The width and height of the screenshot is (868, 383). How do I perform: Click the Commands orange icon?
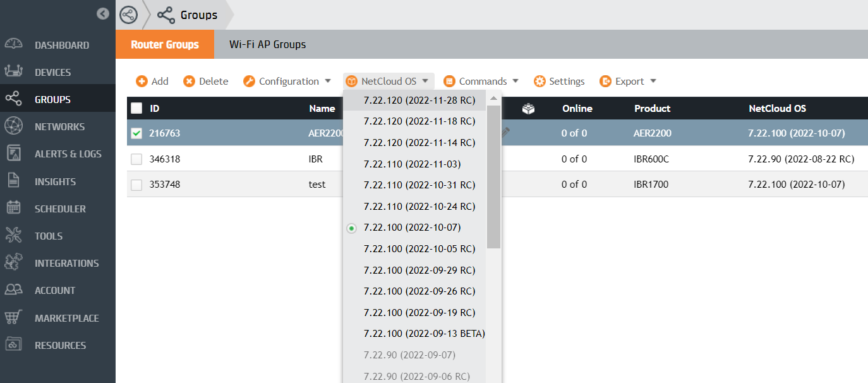(x=449, y=81)
